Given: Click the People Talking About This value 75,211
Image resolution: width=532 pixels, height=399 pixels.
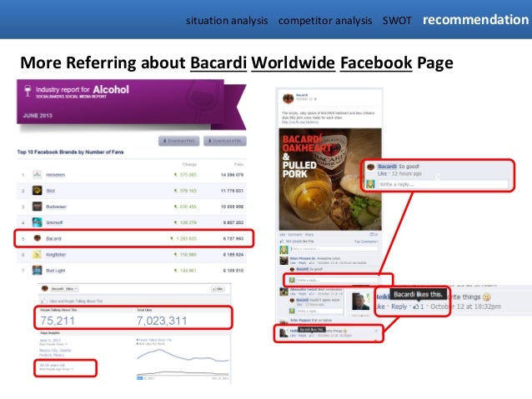Looking at the screenshot, I should [x=58, y=321].
